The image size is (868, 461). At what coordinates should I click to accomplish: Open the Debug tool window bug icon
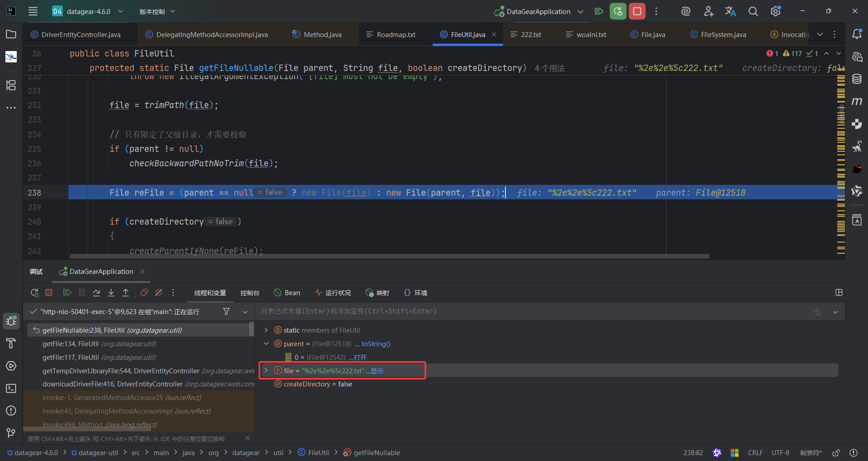click(x=11, y=321)
